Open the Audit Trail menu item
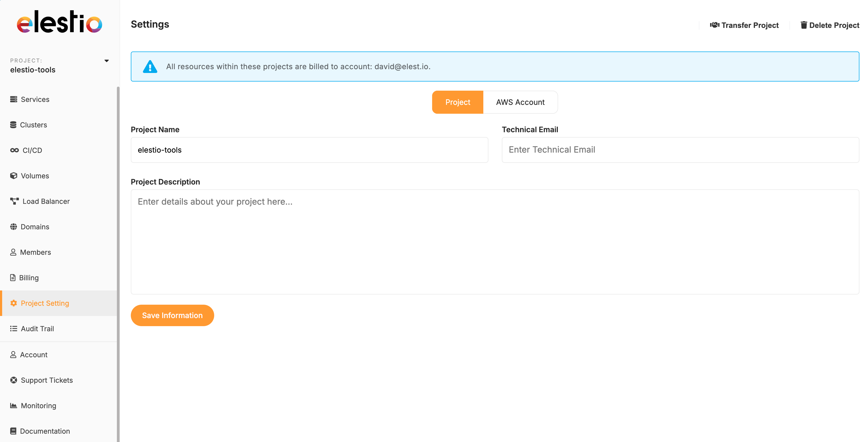The width and height of the screenshot is (868, 442). click(37, 328)
